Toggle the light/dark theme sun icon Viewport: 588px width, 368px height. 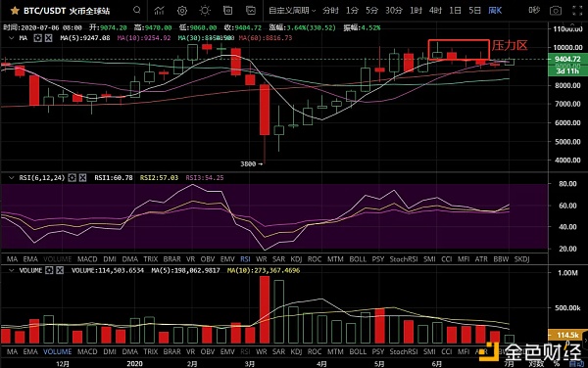(205, 11)
